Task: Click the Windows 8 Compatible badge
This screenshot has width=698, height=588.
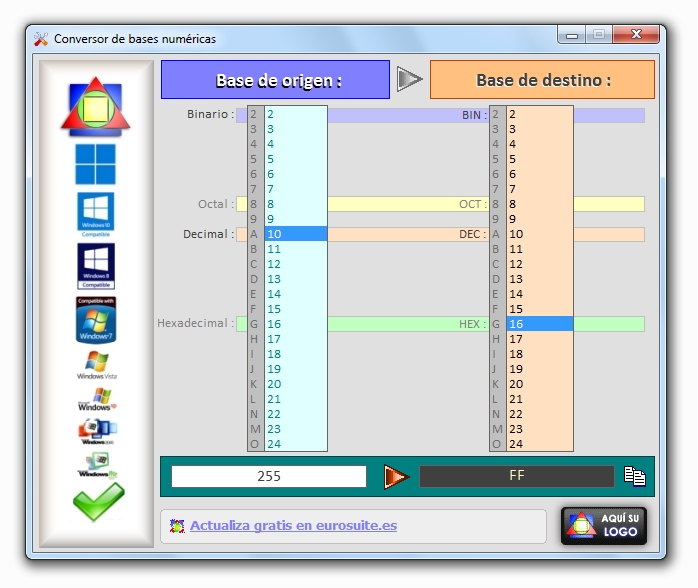Action: (96, 266)
